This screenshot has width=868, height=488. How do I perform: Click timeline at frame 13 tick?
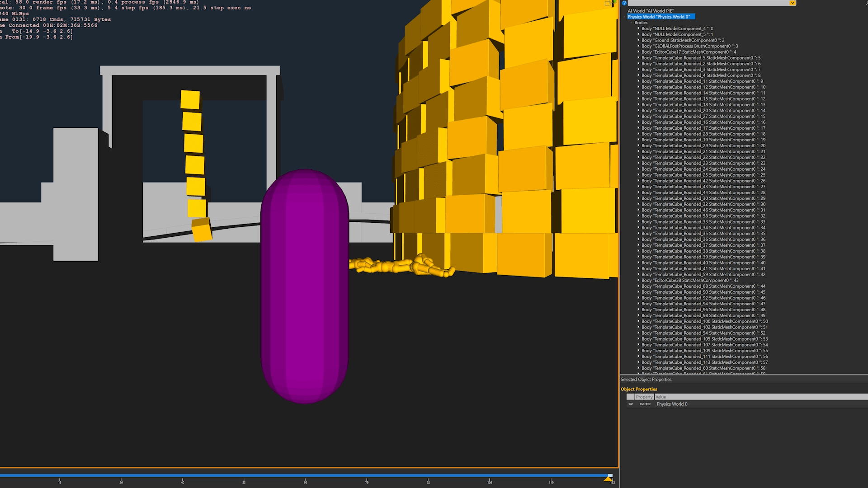[60, 480]
